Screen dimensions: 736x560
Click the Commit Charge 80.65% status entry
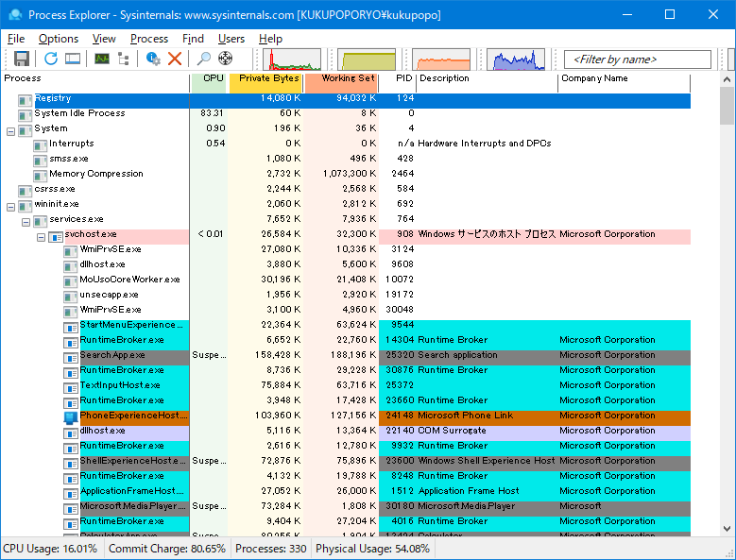tap(167, 549)
